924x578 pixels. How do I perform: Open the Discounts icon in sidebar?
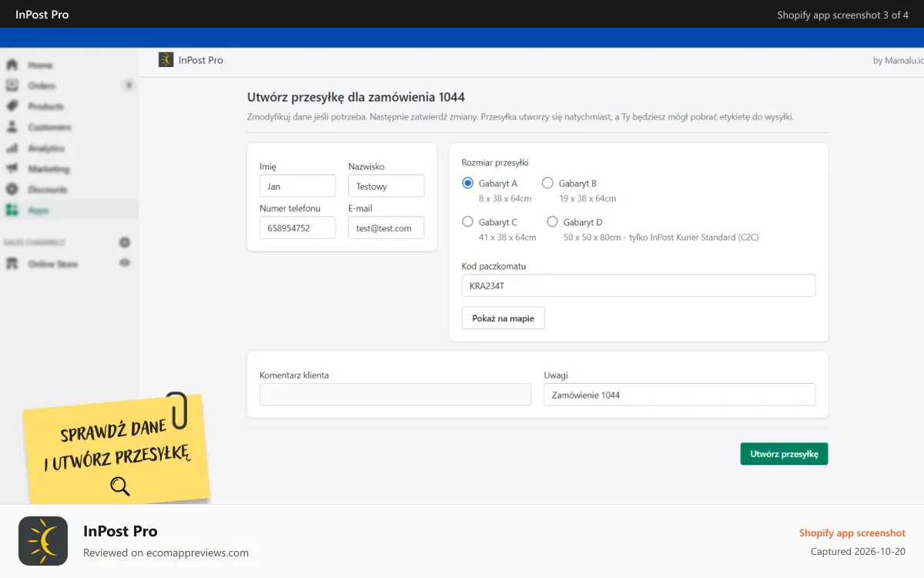[x=12, y=190]
